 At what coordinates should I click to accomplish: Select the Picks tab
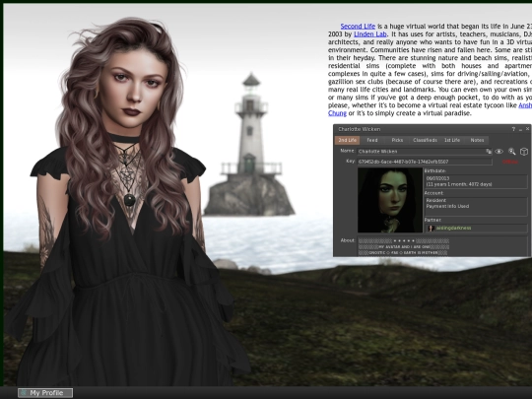(x=397, y=140)
